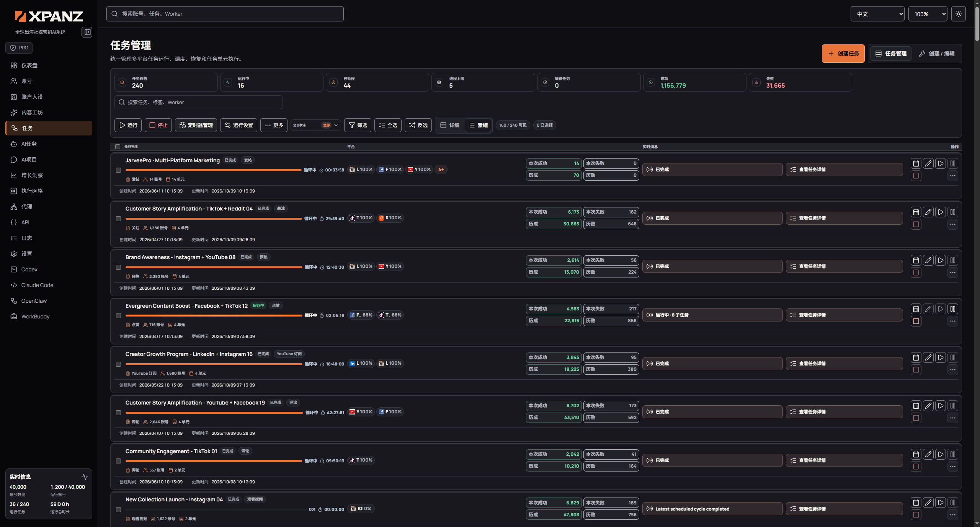Click inside the 搜索任务、标签、Worker search field
The image size is (980, 527).
coord(198,102)
